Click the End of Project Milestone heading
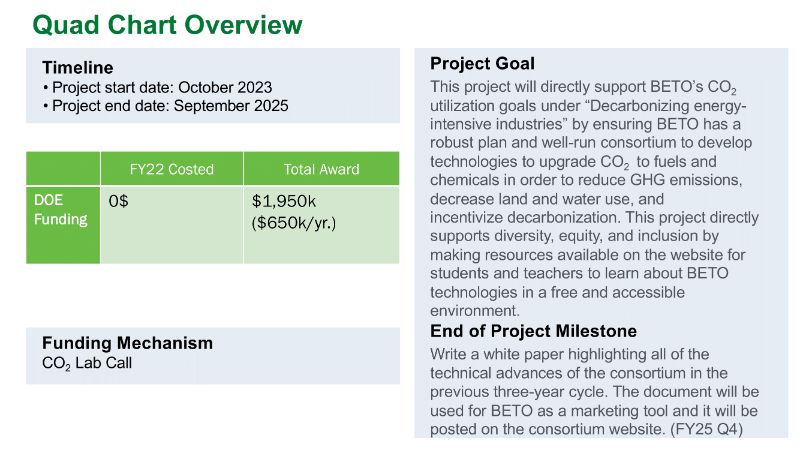This screenshot has height=450, width=800. tap(533, 331)
